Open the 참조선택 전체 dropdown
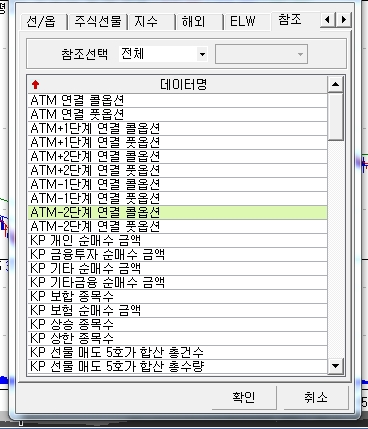Screen dimensions: 368x429 point(164,54)
